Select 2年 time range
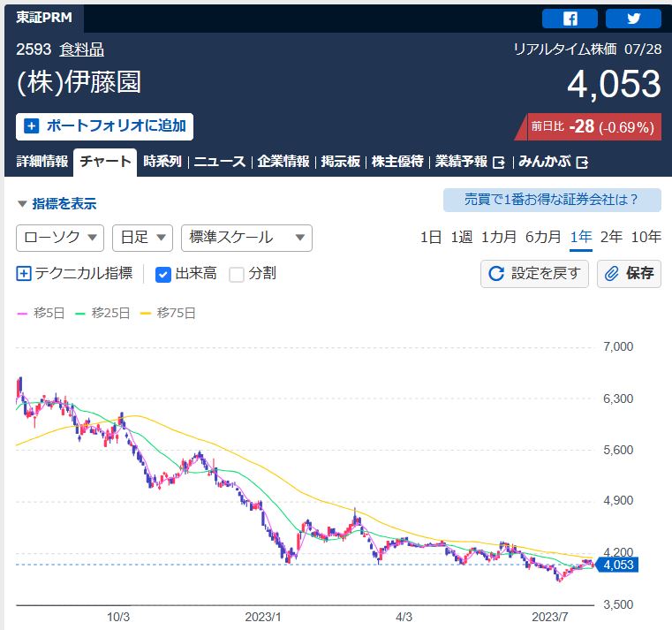Screen dimensions: 672x630 [612, 237]
